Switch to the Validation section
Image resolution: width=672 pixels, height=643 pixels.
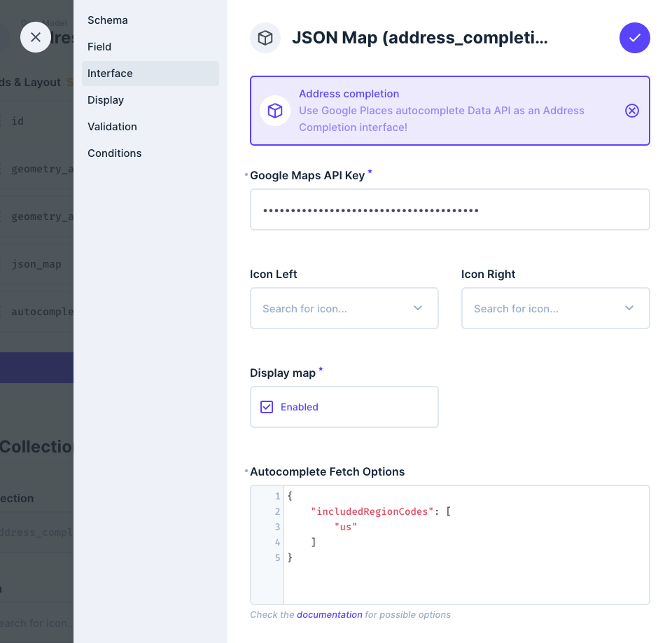[x=150, y=127]
